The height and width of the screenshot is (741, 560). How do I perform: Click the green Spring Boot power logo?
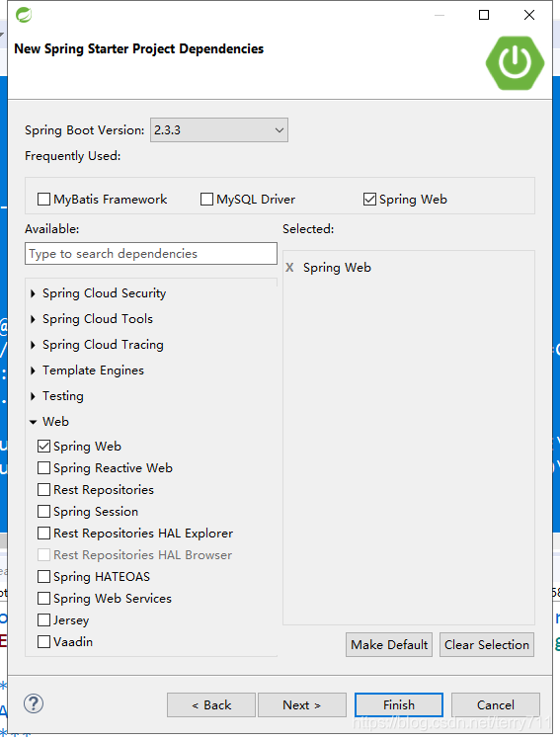[515, 63]
